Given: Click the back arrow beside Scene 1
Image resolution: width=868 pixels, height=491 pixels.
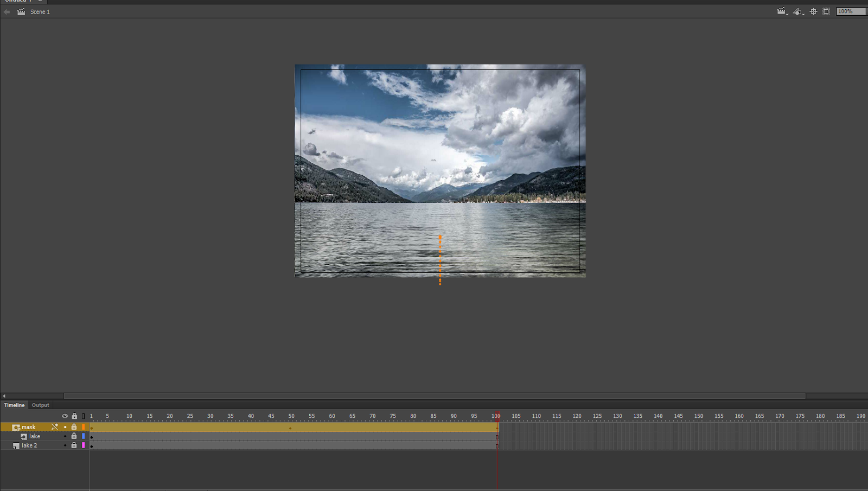Looking at the screenshot, I should 7,11.
